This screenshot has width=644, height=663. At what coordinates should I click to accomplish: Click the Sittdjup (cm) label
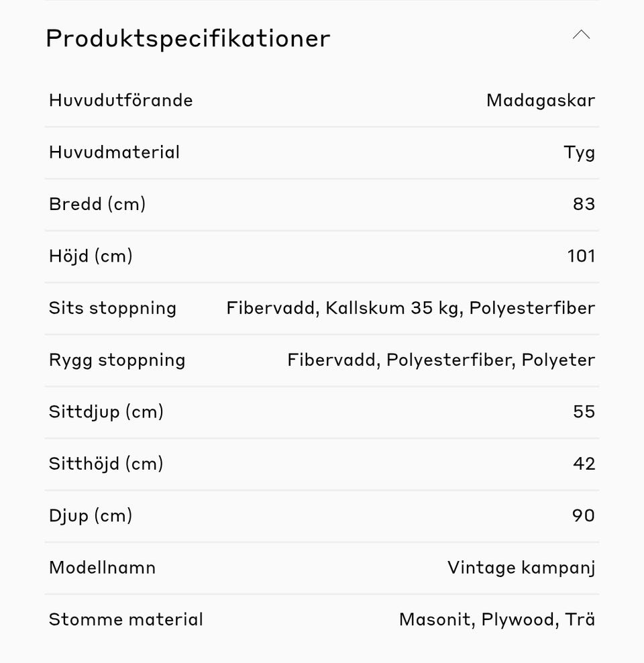tap(106, 411)
